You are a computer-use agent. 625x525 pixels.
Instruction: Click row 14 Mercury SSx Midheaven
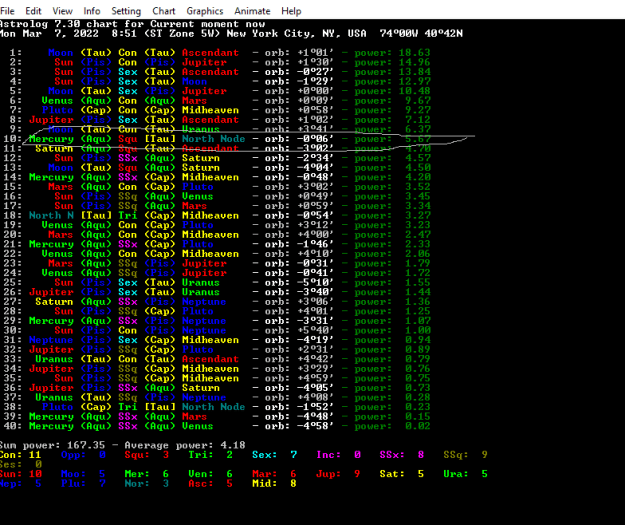click(x=217, y=177)
